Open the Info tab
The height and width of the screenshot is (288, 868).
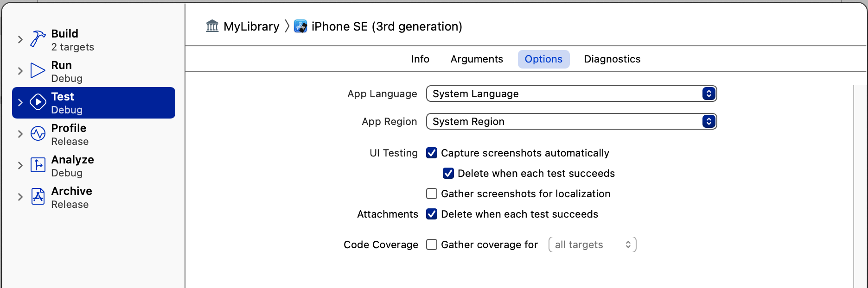pyautogui.click(x=420, y=59)
